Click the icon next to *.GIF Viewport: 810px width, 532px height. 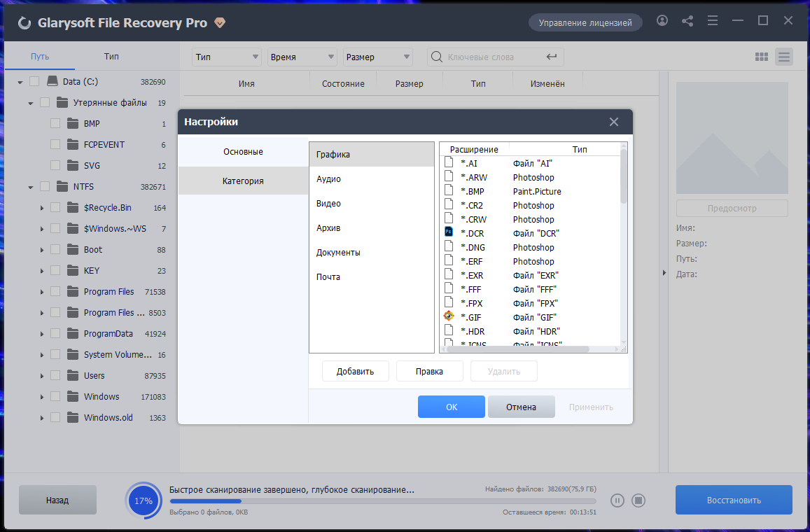click(449, 316)
